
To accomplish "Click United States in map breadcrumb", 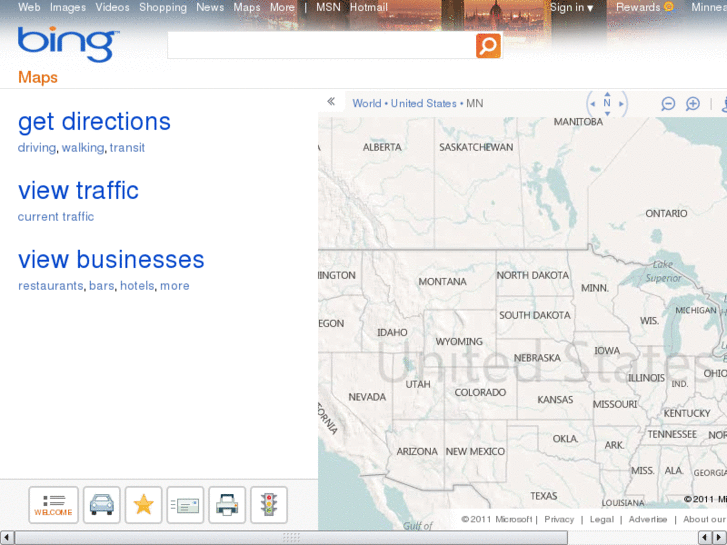I will 424,103.
